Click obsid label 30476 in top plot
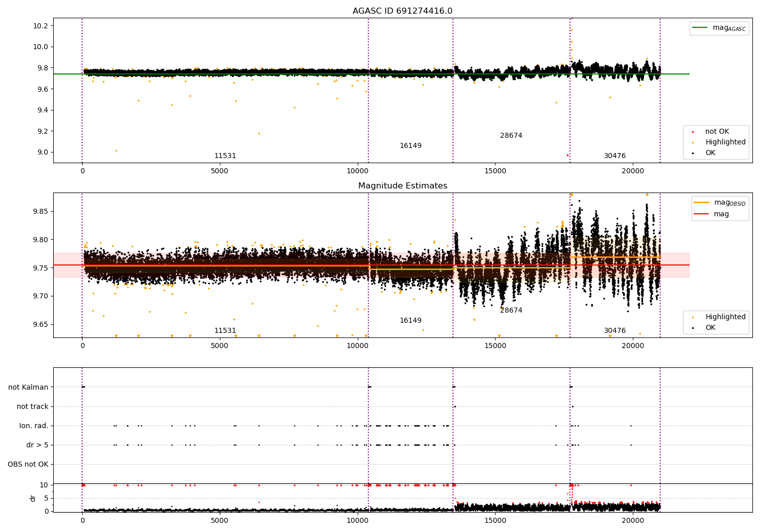Image resolution: width=760 pixels, height=532 pixels. pos(615,156)
